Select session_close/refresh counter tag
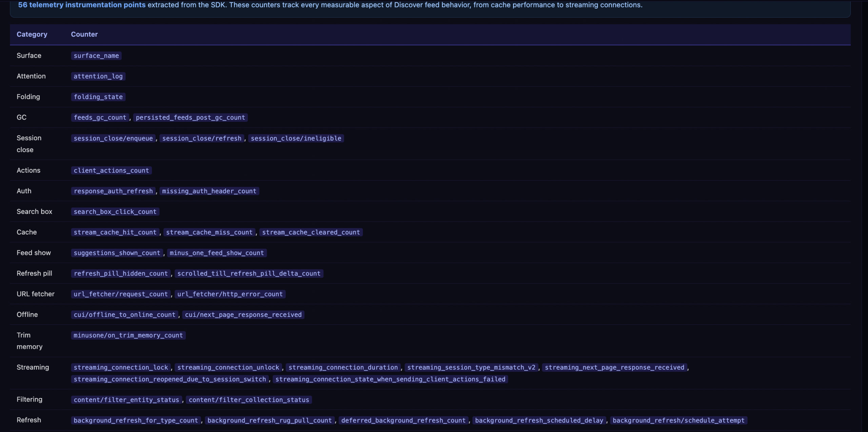Image resolution: width=868 pixels, height=432 pixels. tap(201, 138)
